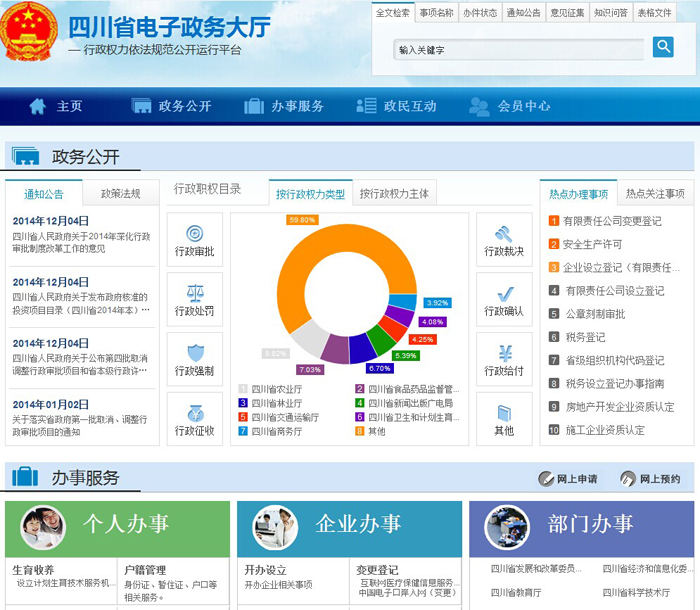Open the 行政征收 icon tile

tap(194, 419)
